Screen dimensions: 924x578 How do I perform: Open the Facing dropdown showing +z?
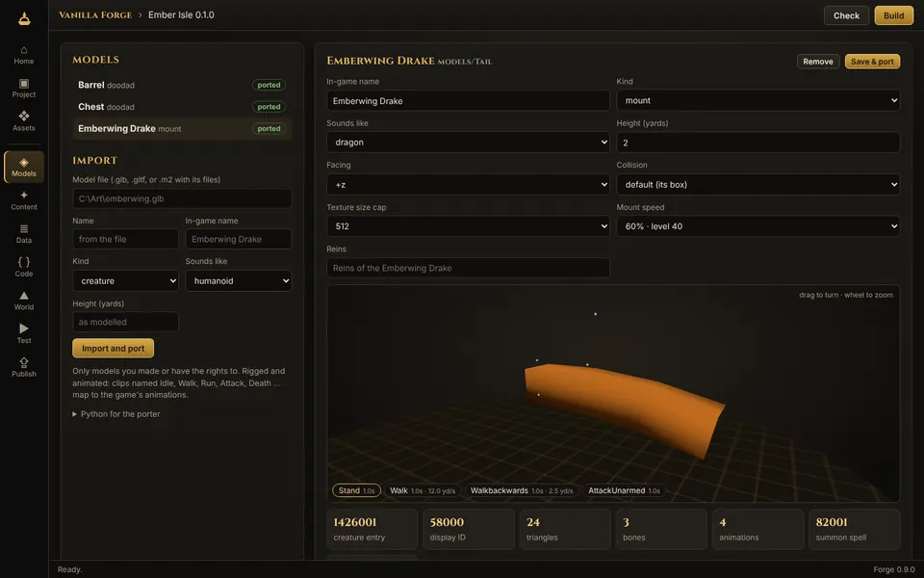(468, 185)
